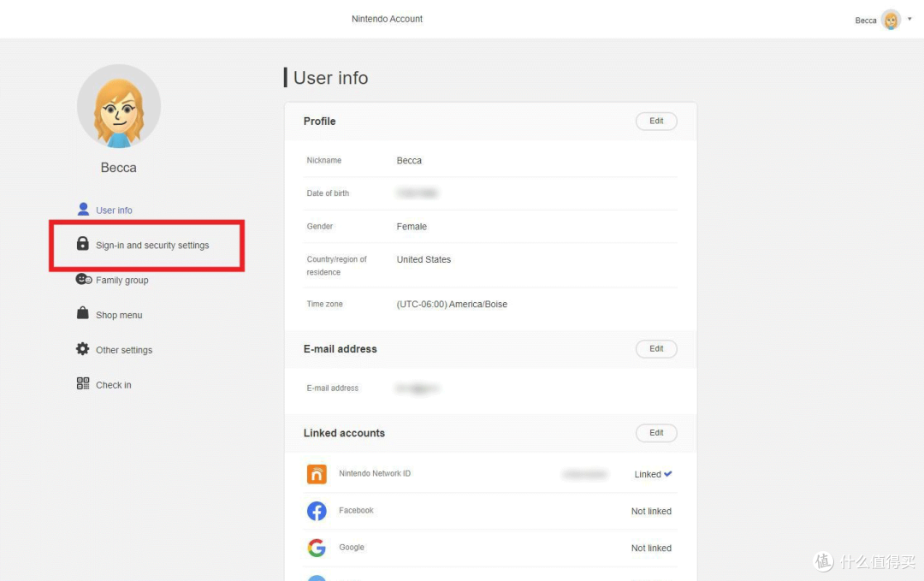Open the User info sidebar item
The height and width of the screenshot is (581, 924).
tap(114, 210)
